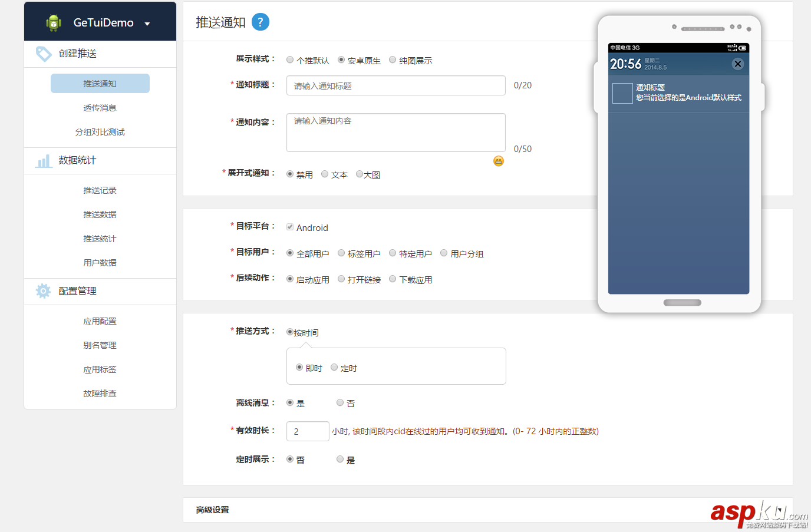Viewport: 811px width, 532px height.
Task: Click the 创建推送 tag icon
Action: click(x=44, y=53)
